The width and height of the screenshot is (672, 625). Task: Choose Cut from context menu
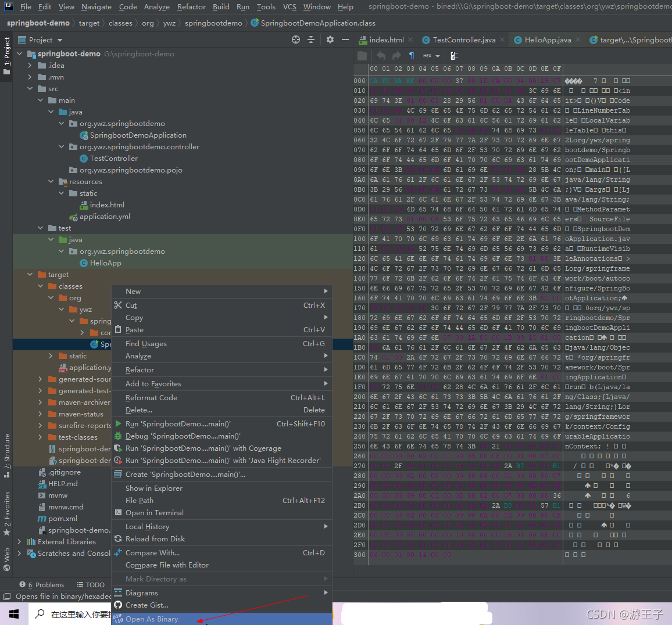point(221,306)
